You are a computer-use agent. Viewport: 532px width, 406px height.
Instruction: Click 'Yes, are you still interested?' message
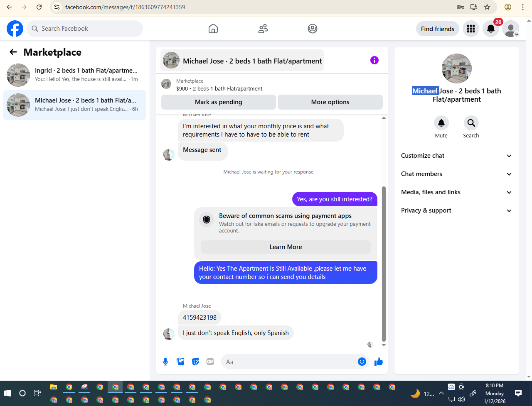(x=335, y=199)
